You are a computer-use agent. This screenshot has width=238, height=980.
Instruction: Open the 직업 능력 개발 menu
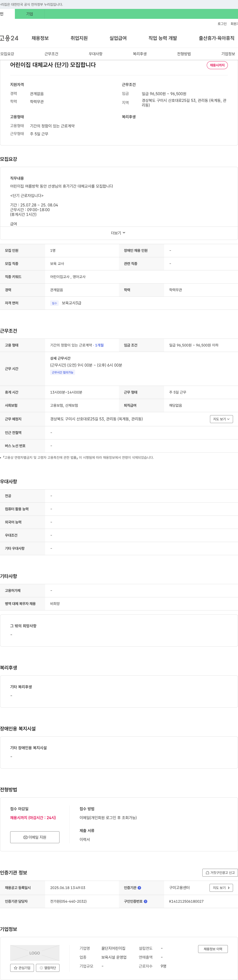pos(163,38)
